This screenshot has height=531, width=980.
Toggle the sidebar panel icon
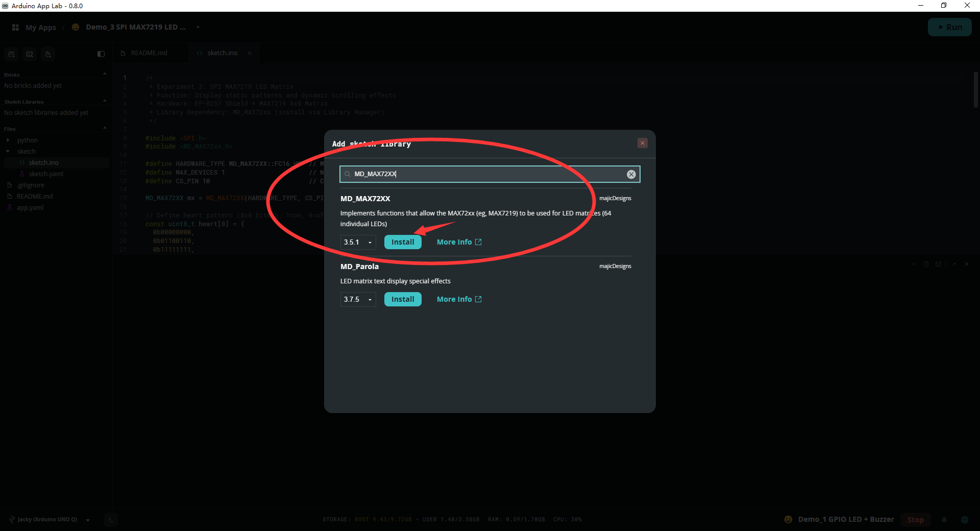[x=101, y=54]
